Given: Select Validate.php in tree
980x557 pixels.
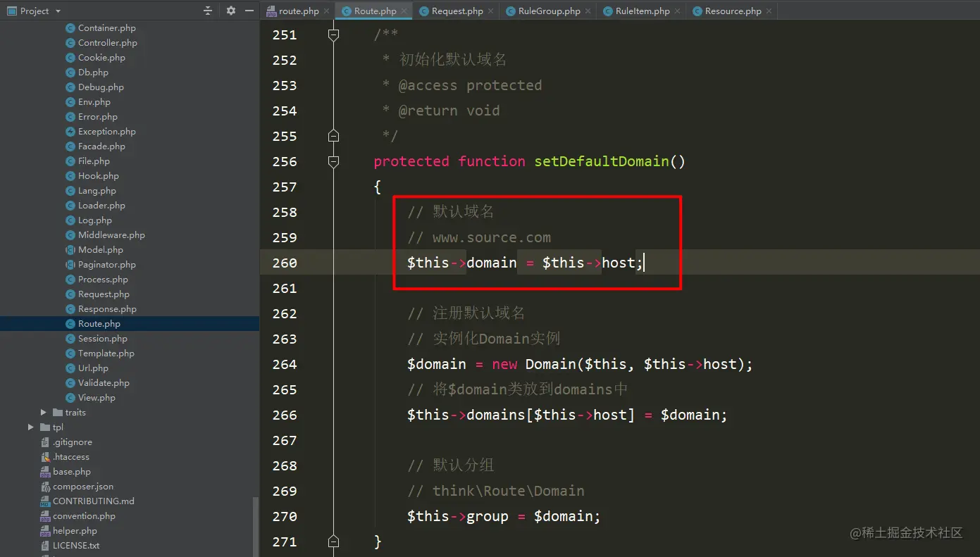Looking at the screenshot, I should click(x=104, y=383).
